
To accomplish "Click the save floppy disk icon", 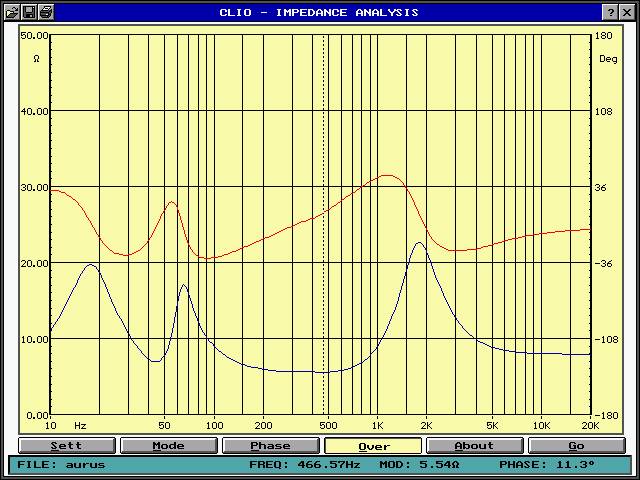I will click(29, 12).
